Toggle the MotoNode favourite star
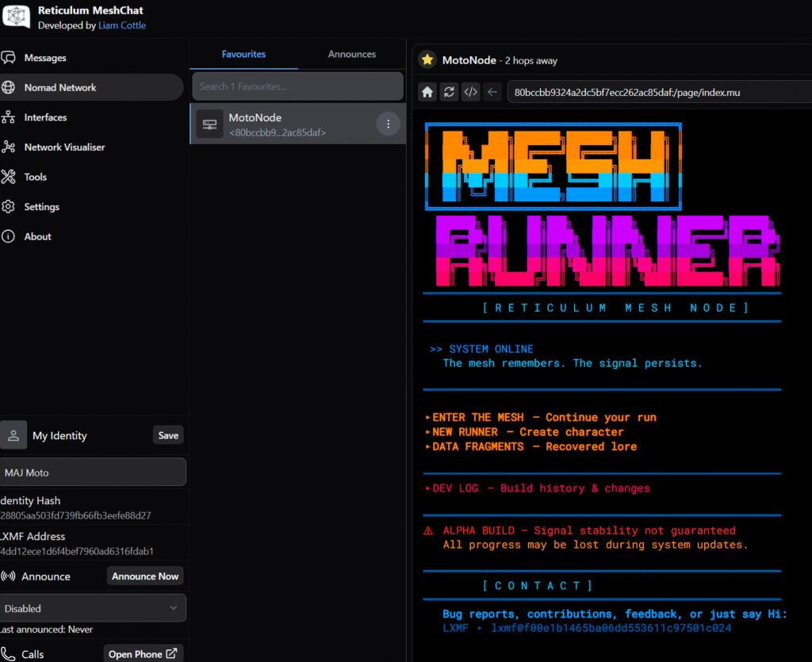Viewport: 812px width, 662px height. [427, 60]
